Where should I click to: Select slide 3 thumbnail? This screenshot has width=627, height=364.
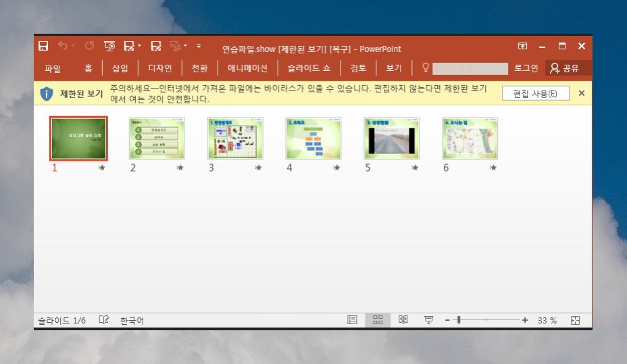[235, 138]
